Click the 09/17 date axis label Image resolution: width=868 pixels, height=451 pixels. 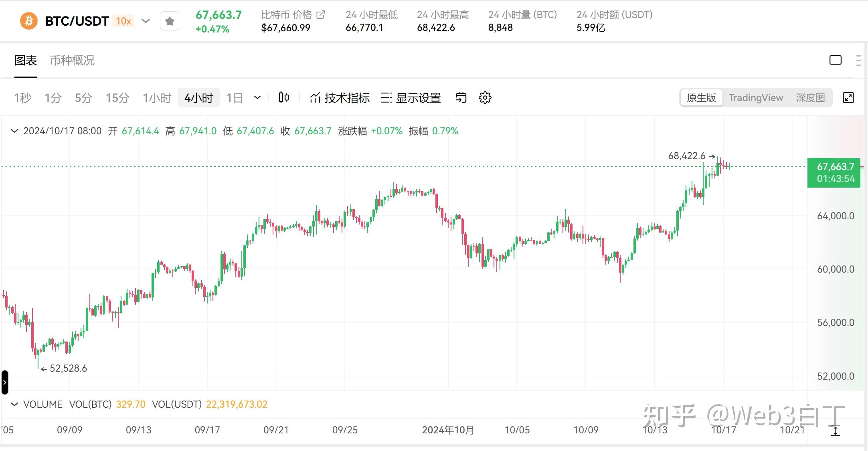pyautogui.click(x=207, y=430)
